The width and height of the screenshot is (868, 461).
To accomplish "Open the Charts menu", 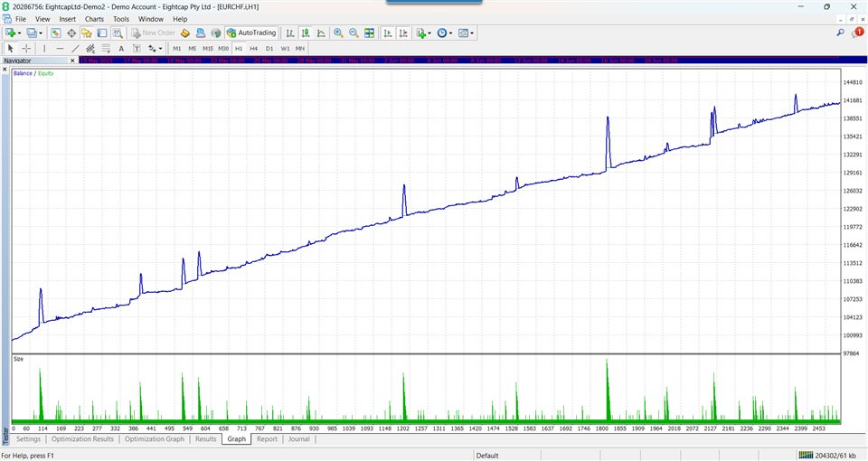I will click(94, 19).
